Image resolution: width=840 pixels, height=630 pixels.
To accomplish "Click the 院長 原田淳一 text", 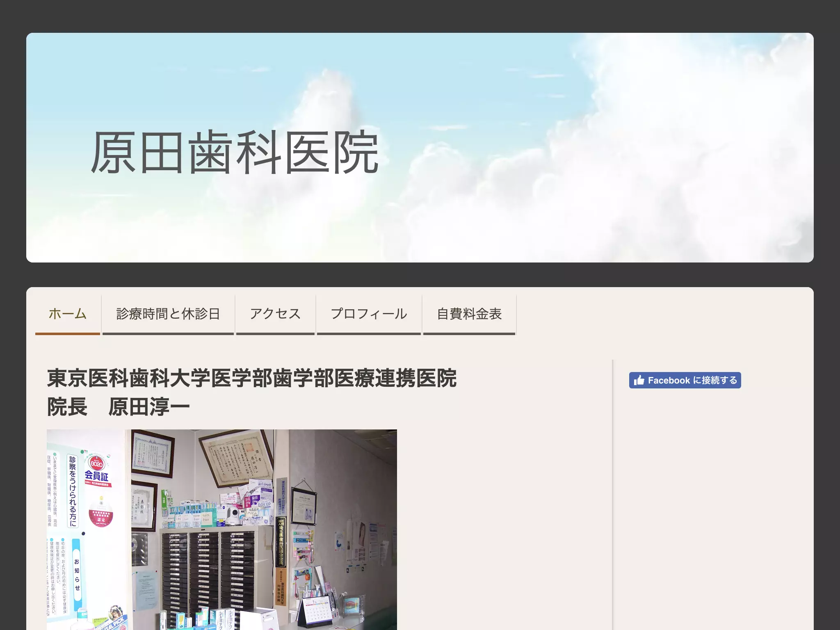I will pos(119,407).
